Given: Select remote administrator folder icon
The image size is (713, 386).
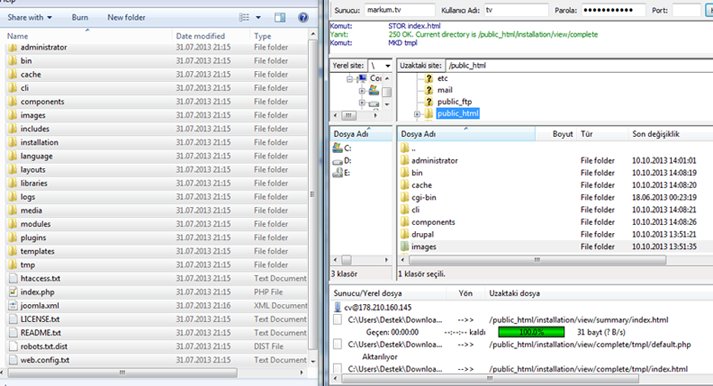Looking at the screenshot, I should pos(405,160).
